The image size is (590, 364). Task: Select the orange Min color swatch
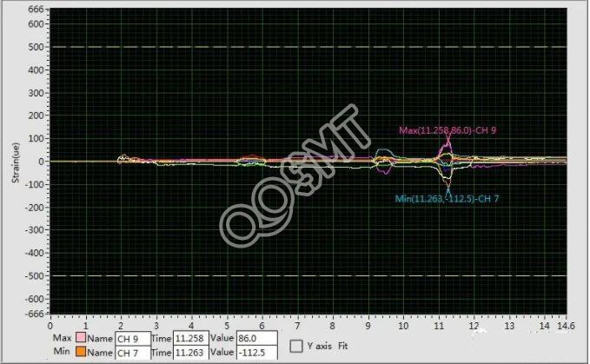click(x=81, y=352)
